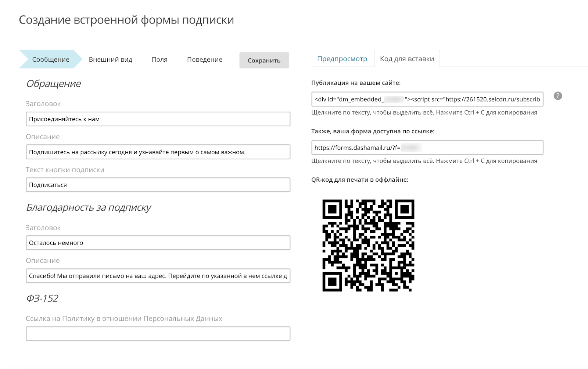588x369 pixels.
Task: Open the Поля tab
Action: point(159,59)
